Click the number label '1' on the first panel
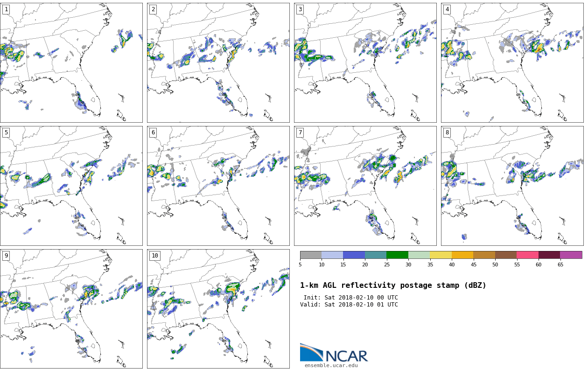This screenshot has width=588, height=369. tap(6, 9)
